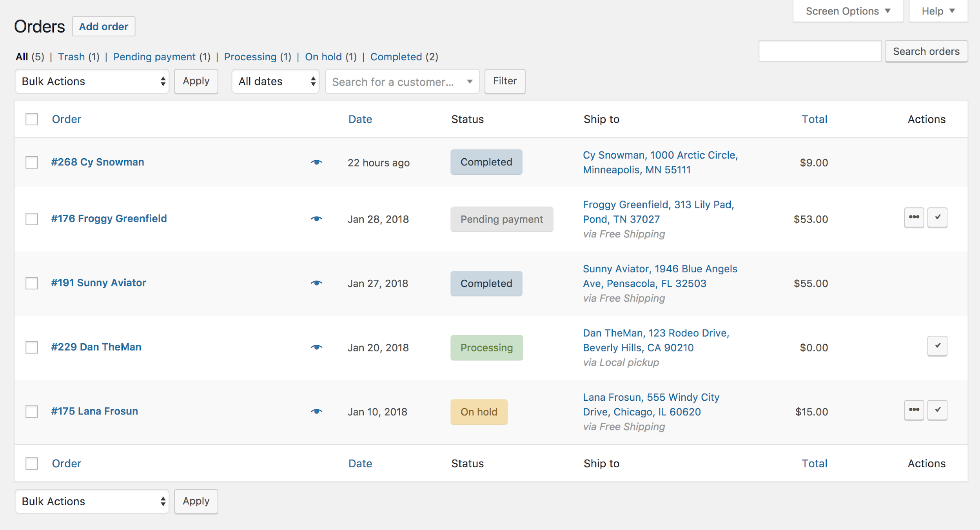
Task: Expand the Help panel
Action: click(938, 11)
